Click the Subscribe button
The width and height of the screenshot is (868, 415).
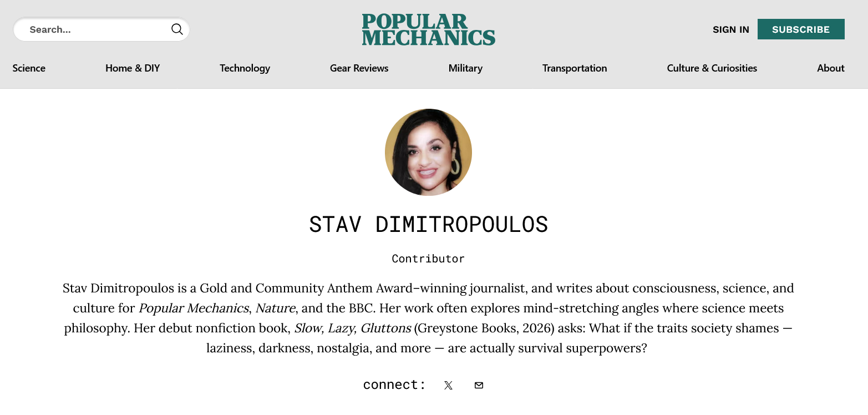801,29
